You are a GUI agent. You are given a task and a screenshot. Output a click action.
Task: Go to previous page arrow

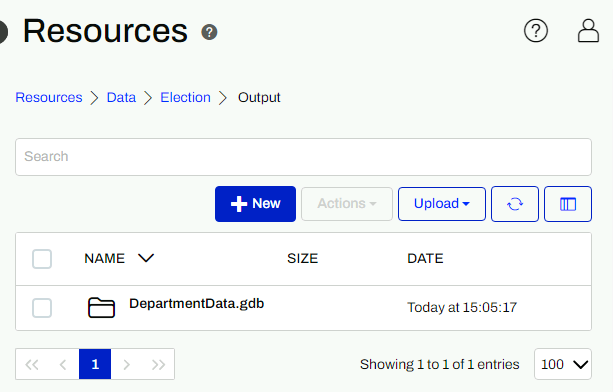(x=63, y=364)
